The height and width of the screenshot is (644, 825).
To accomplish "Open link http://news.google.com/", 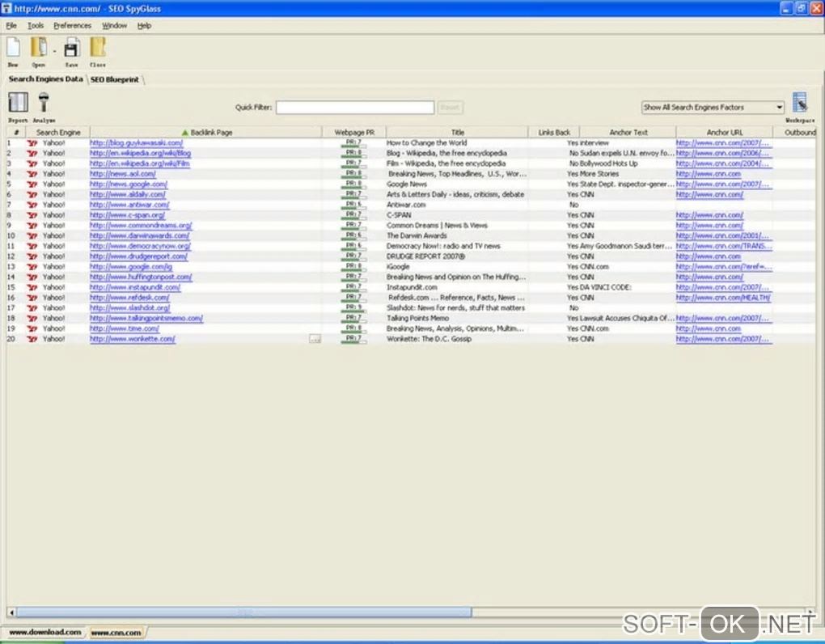I will tap(129, 184).
